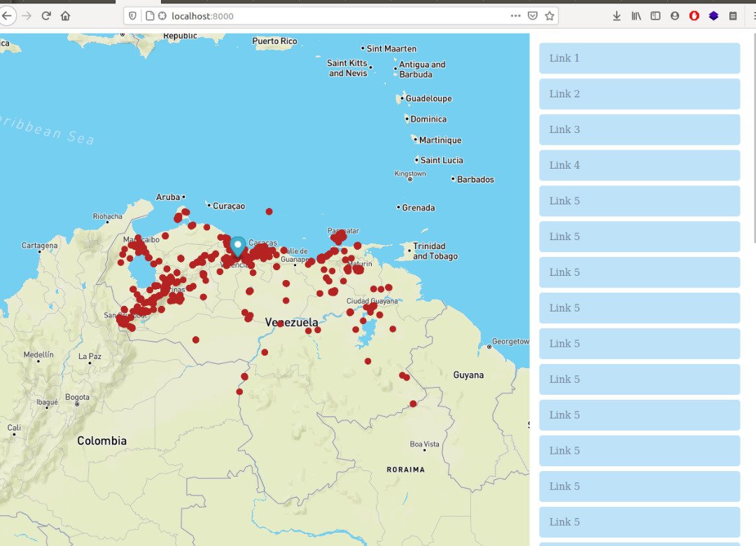This screenshot has height=546, width=756.
Task: Click the Kingstown city label
Action: click(409, 174)
